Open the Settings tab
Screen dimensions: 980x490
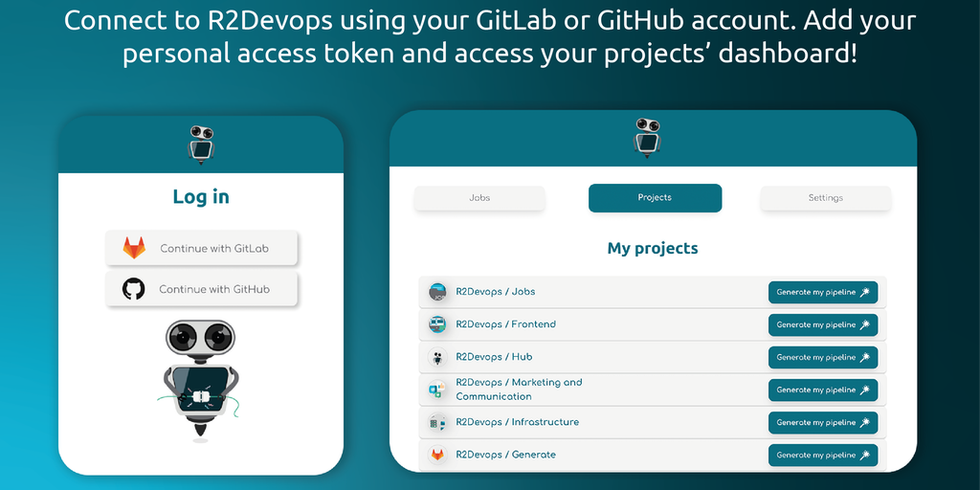[x=826, y=197]
